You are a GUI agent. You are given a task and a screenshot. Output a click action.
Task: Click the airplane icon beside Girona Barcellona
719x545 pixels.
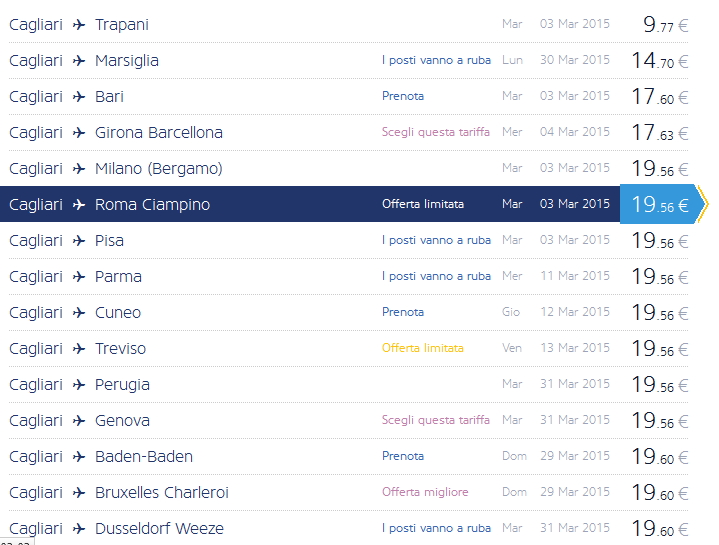point(79,133)
